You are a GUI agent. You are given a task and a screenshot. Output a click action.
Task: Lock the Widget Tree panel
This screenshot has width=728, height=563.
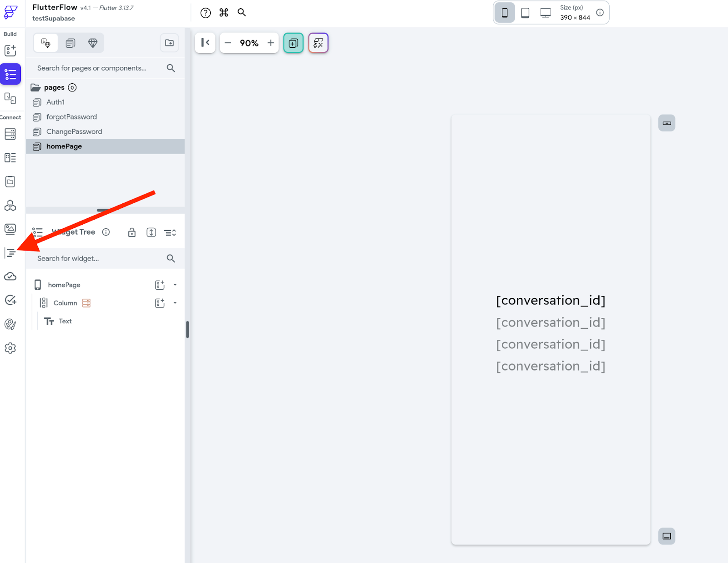point(131,232)
